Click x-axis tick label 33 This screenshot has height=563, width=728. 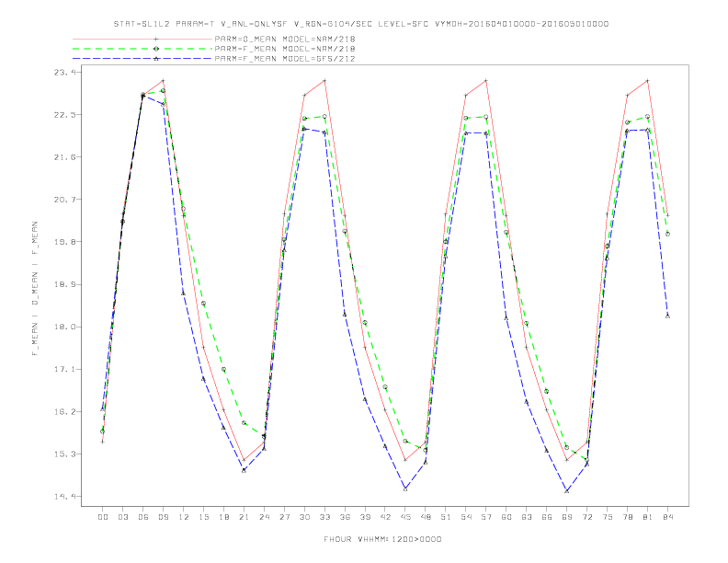click(x=324, y=517)
